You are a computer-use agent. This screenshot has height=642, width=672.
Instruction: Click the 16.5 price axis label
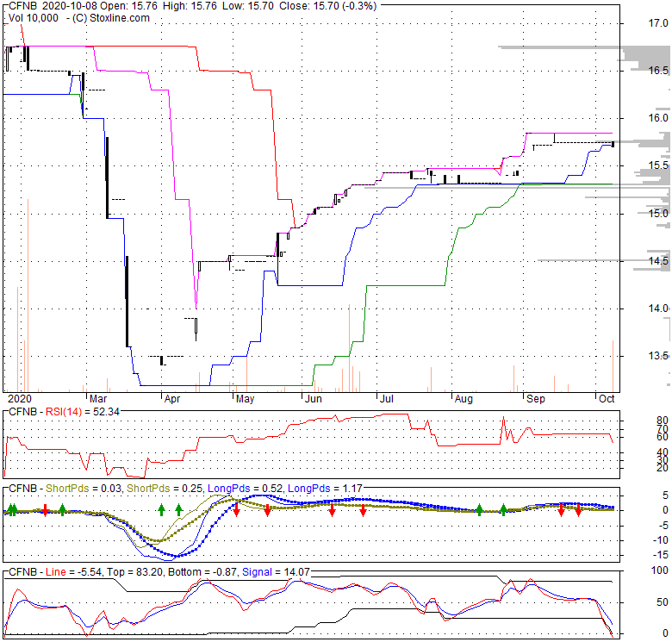click(658, 71)
